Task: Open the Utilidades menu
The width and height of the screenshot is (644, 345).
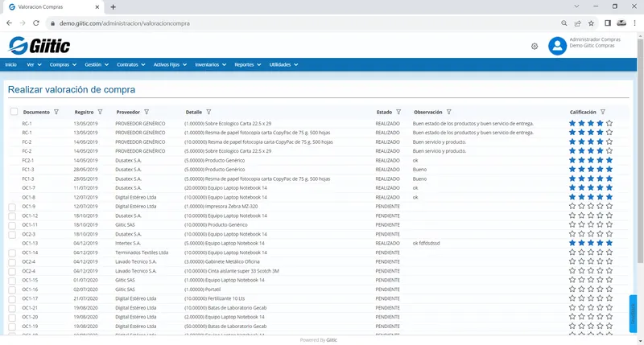Action: coord(283,65)
